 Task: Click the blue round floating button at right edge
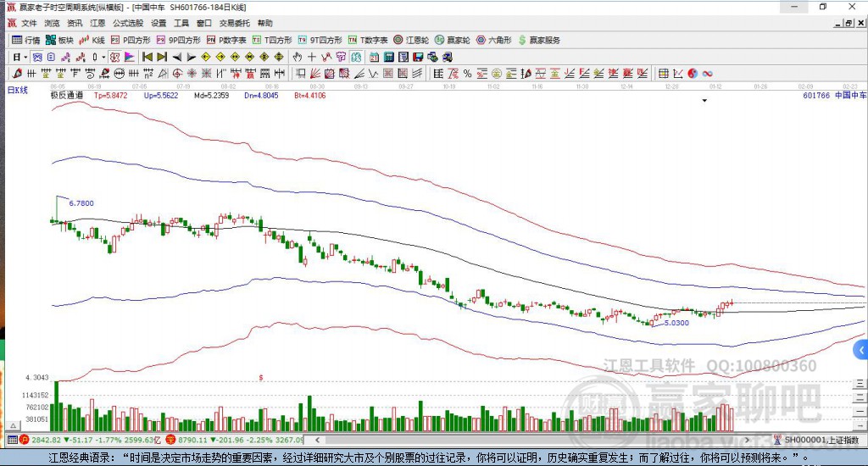click(861, 349)
